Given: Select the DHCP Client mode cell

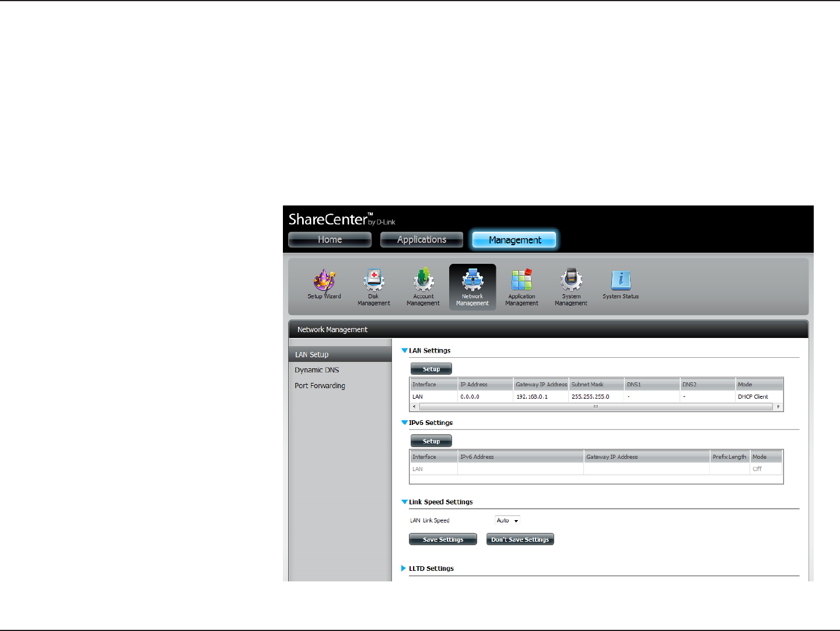Looking at the screenshot, I should tap(759, 397).
